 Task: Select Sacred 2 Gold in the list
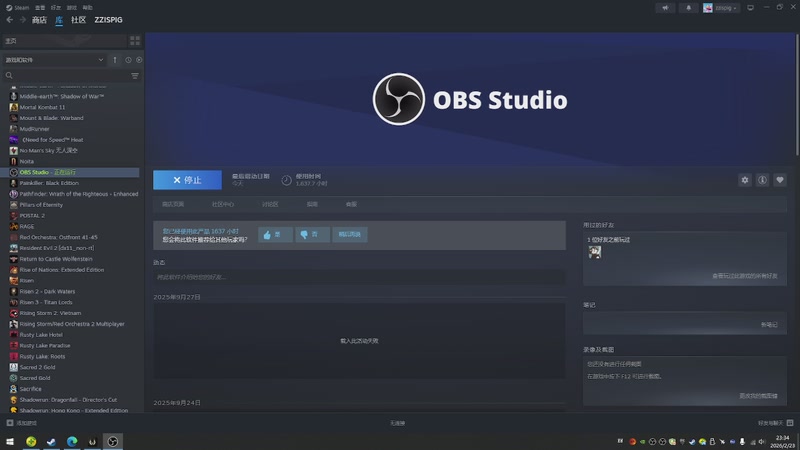tap(37, 367)
